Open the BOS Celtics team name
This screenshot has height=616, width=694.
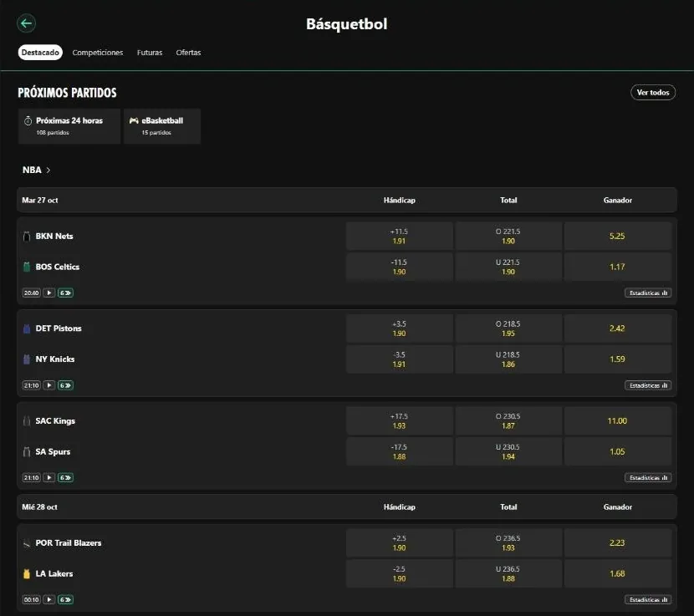(58, 267)
